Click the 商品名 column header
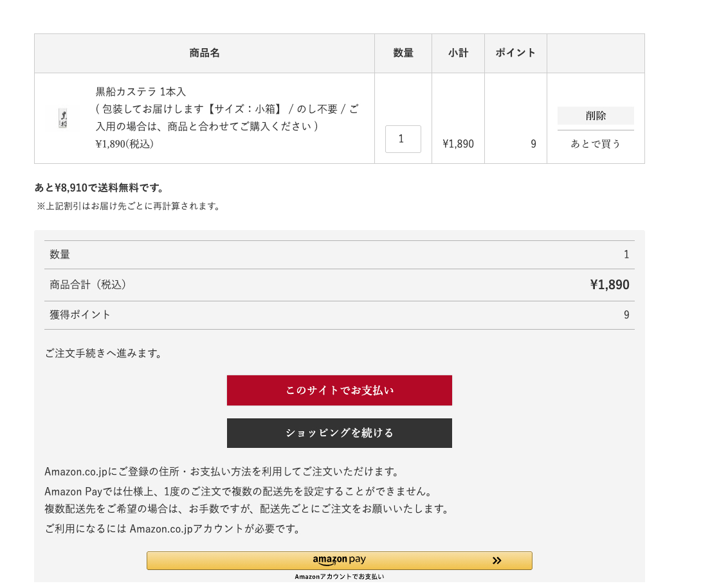Viewport: 701px width, 588px height. pyautogui.click(x=205, y=53)
